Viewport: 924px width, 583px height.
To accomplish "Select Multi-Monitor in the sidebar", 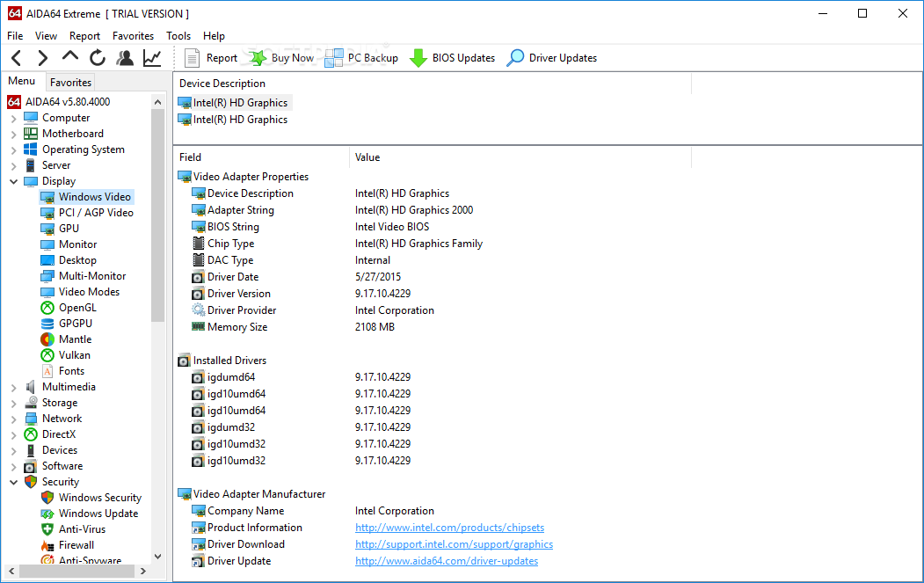I will pyautogui.click(x=92, y=276).
